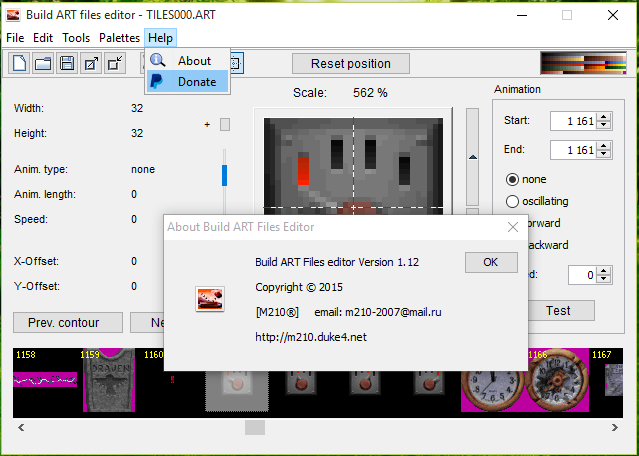Viewport: 639px width, 456px height.
Task: Click the blue vertical zoom slider handle
Action: click(x=224, y=175)
